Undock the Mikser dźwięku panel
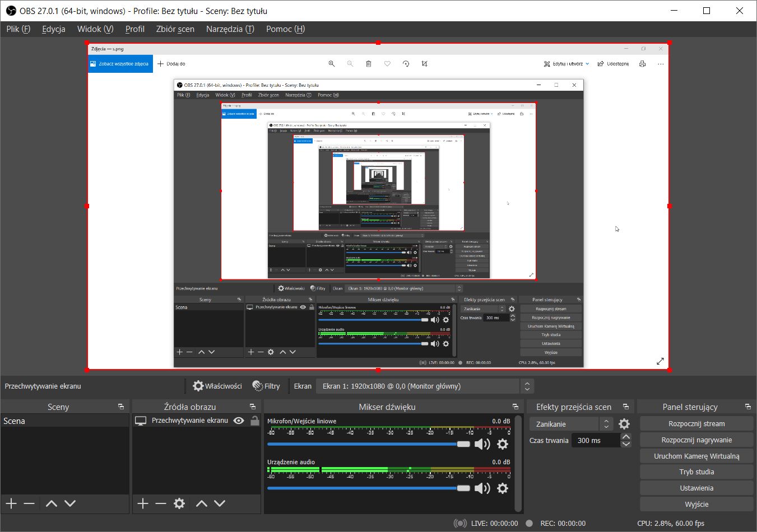Screen dimensions: 757x532 pos(515,407)
